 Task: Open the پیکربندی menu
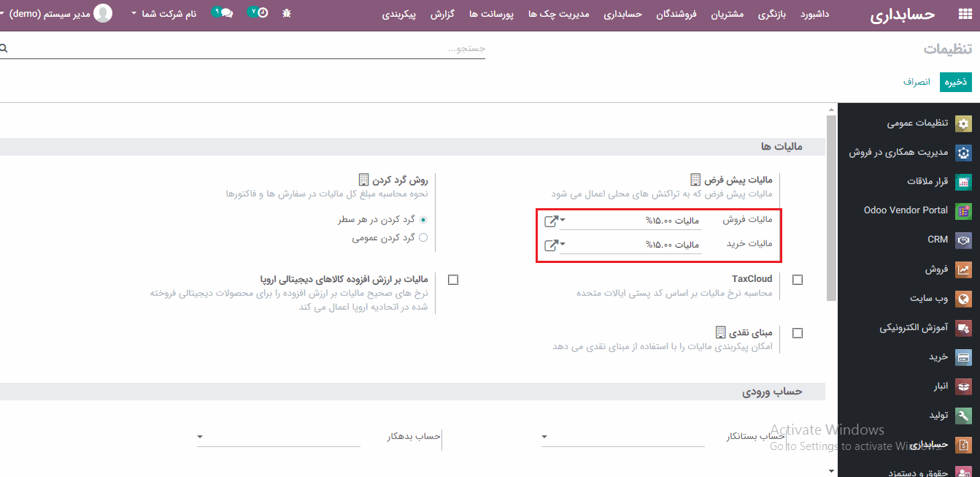pyautogui.click(x=399, y=14)
